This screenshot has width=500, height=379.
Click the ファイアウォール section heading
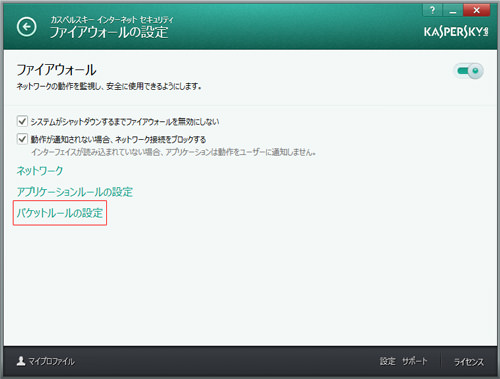56,70
